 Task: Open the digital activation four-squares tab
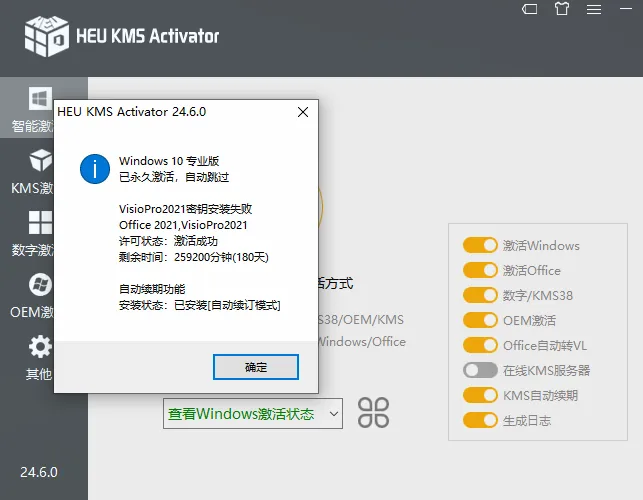click(41, 222)
